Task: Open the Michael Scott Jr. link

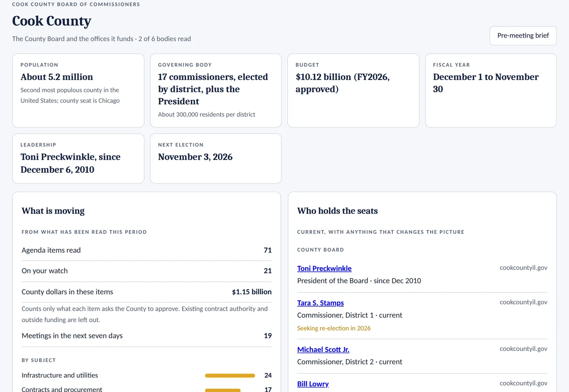Action: click(323, 350)
